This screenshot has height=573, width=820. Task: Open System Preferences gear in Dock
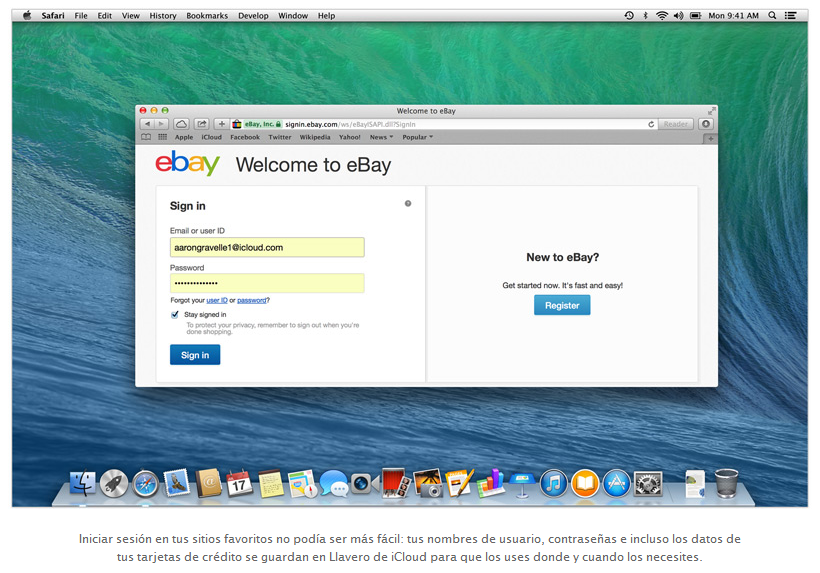pos(648,484)
